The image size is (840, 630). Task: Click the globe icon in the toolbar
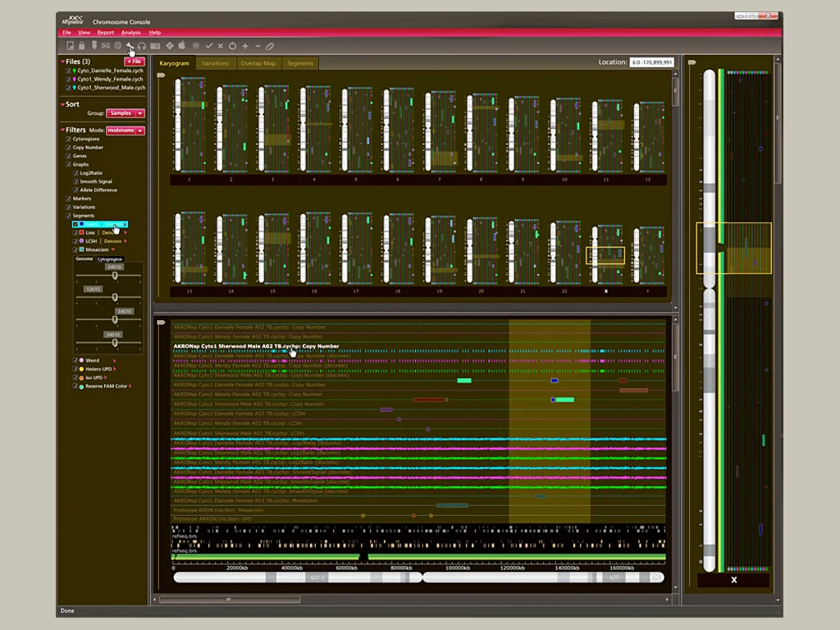click(x=118, y=46)
